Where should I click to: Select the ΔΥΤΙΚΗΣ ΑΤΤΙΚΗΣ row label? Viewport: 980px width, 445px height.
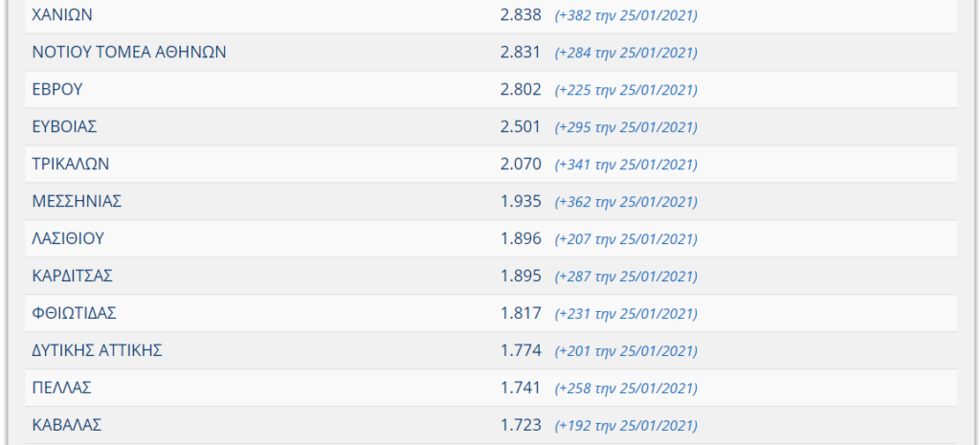[x=97, y=350]
